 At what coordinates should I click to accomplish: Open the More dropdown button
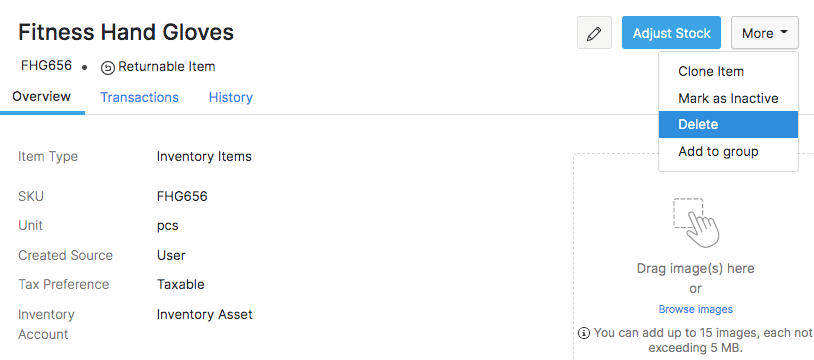[x=764, y=33]
